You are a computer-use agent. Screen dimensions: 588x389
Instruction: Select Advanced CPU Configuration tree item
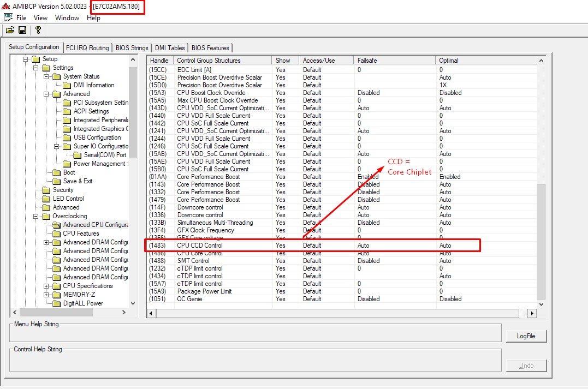[96, 225]
